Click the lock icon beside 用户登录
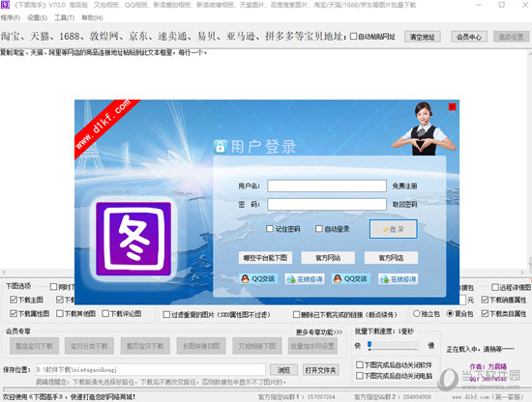This screenshot has width=532, height=402. [220, 147]
